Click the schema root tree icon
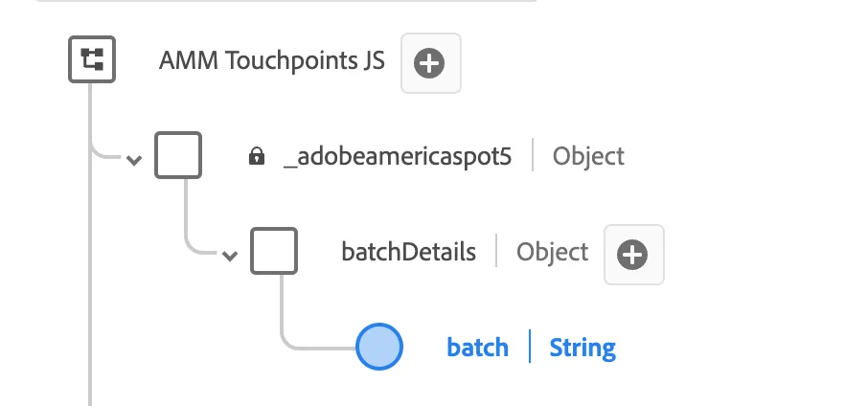Viewport: 868px width, 406px height. coord(92,59)
